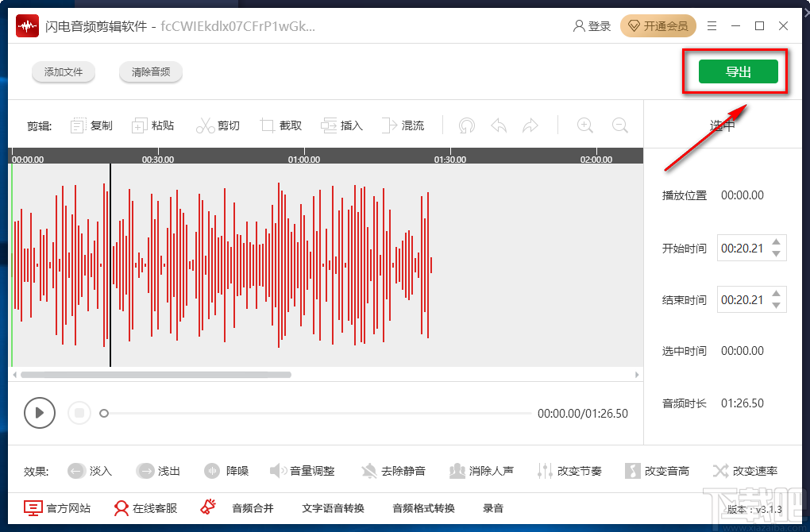Open the 降噪 noise reduction effect

(226, 470)
